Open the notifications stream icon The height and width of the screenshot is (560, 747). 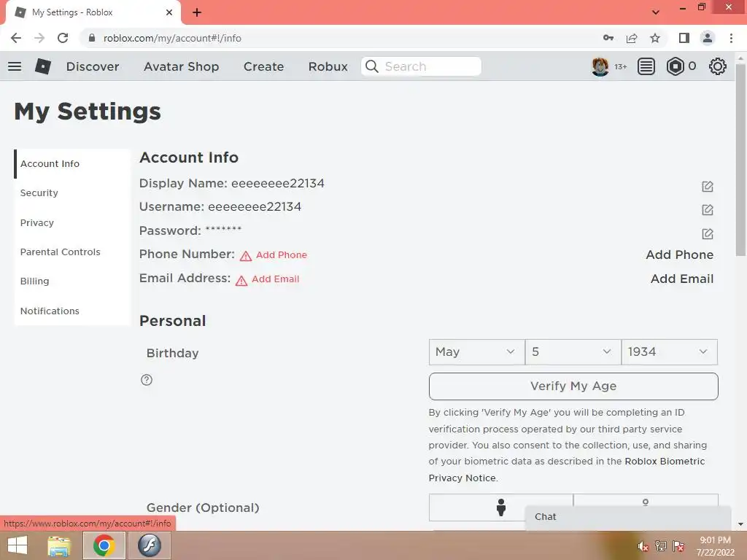646,66
